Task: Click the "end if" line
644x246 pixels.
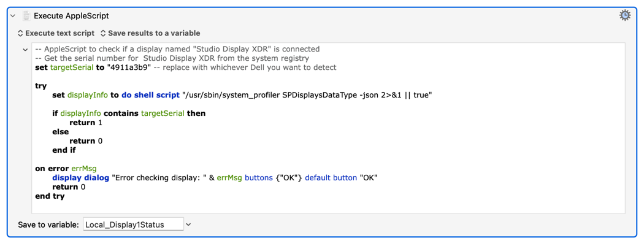Action: [64, 150]
